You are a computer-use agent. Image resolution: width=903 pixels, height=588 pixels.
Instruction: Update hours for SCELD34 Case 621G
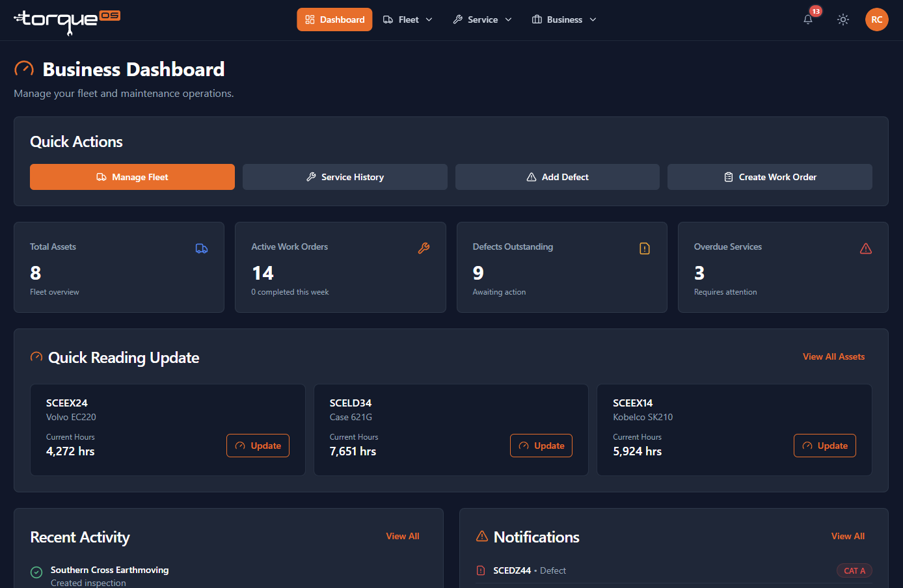541,446
